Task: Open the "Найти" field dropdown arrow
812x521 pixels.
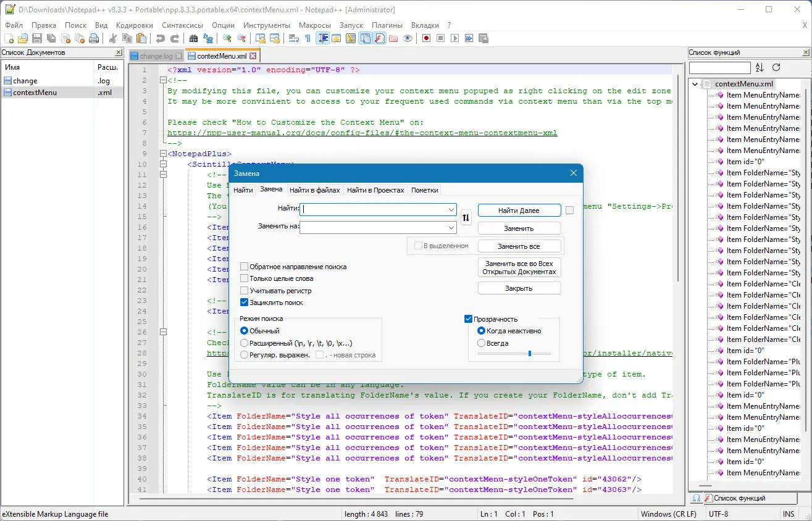Action: click(451, 210)
